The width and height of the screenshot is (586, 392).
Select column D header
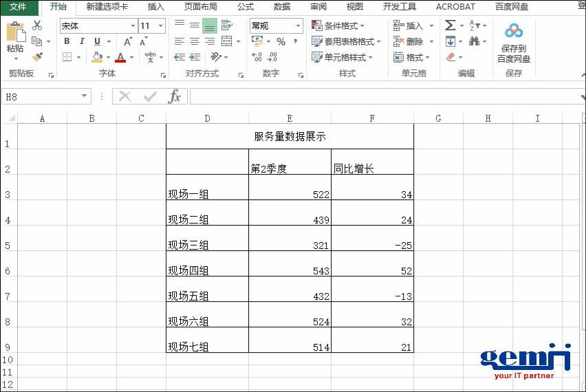[208, 118]
